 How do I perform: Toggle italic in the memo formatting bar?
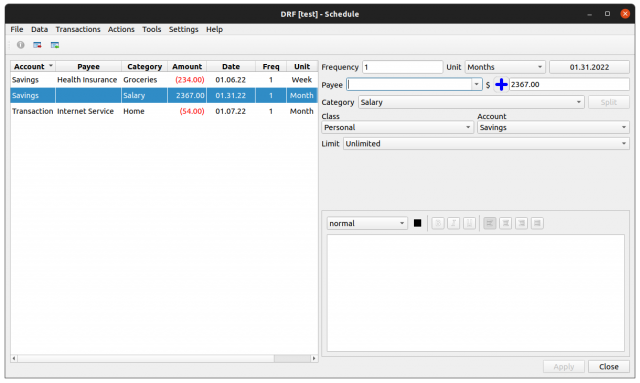(453, 223)
